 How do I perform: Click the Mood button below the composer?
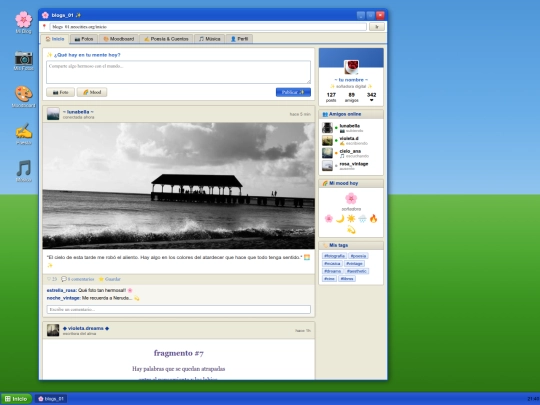click(x=92, y=92)
